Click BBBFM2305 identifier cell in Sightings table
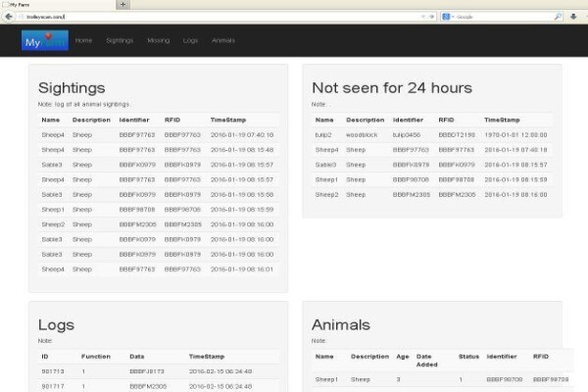Viewport: 588px width, 392px height. pos(137,224)
